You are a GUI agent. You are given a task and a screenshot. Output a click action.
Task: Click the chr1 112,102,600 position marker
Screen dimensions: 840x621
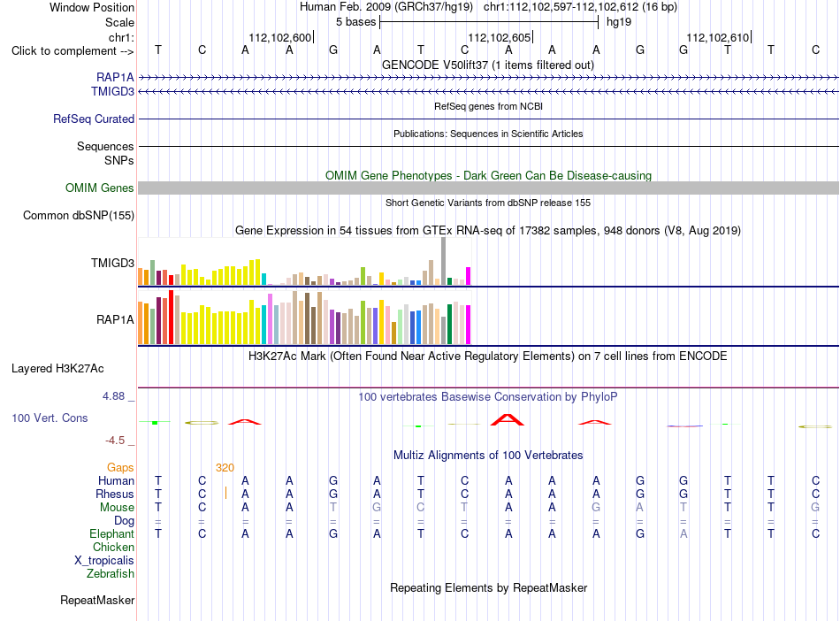coord(281,37)
